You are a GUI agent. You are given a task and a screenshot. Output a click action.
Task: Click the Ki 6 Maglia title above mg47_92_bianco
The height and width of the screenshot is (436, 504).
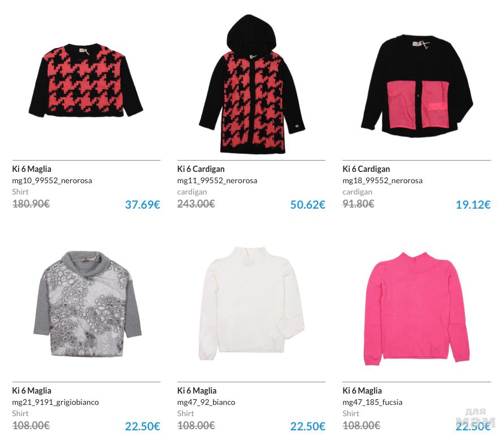(x=197, y=391)
